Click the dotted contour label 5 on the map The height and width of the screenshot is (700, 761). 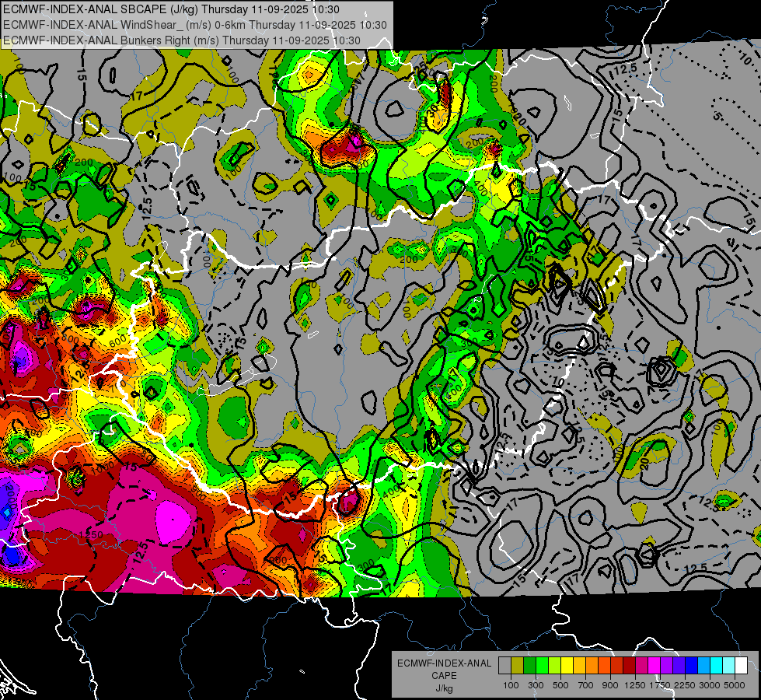click(x=718, y=117)
